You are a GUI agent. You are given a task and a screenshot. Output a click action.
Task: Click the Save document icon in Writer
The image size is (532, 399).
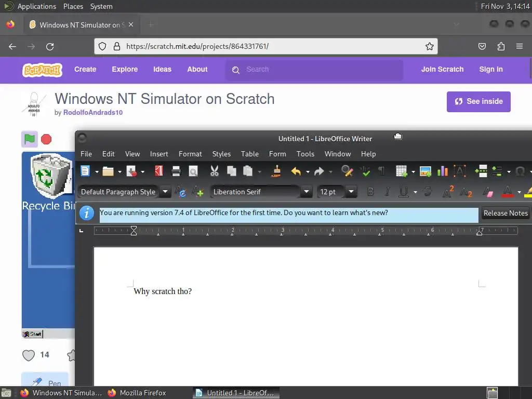[x=131, y=171]
